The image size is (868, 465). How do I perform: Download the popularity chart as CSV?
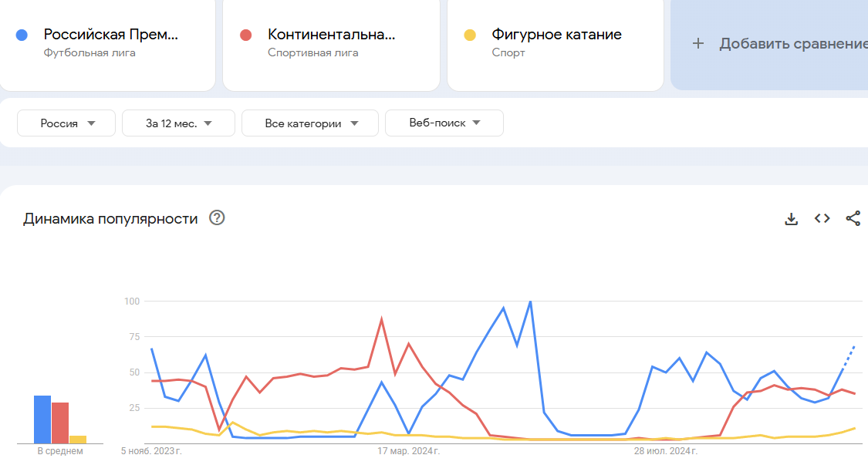pyautogui.click(x=791, y=219)
